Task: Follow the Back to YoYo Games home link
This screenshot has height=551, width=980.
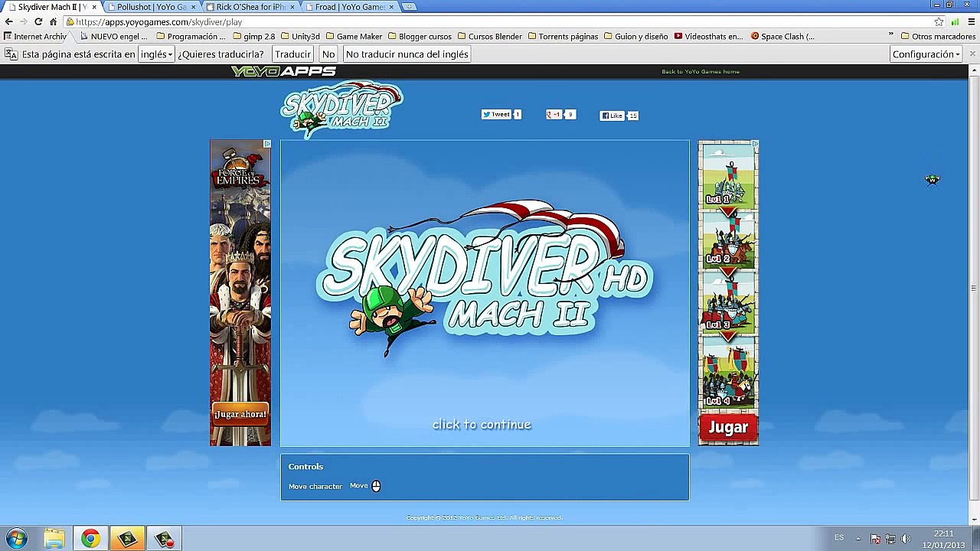Action: coord(701,72)
